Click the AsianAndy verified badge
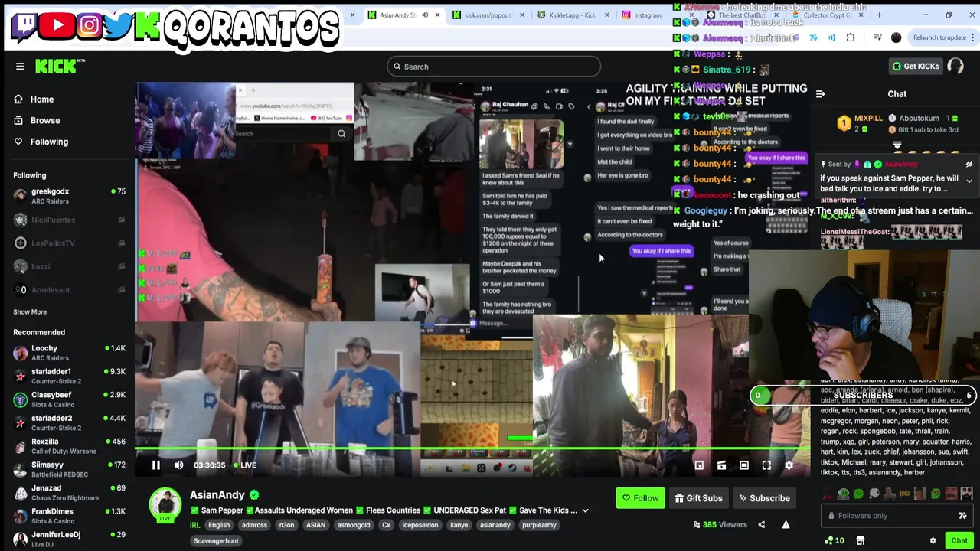The height and width of the screenshot is (551, 980). [x=254, y=495]
